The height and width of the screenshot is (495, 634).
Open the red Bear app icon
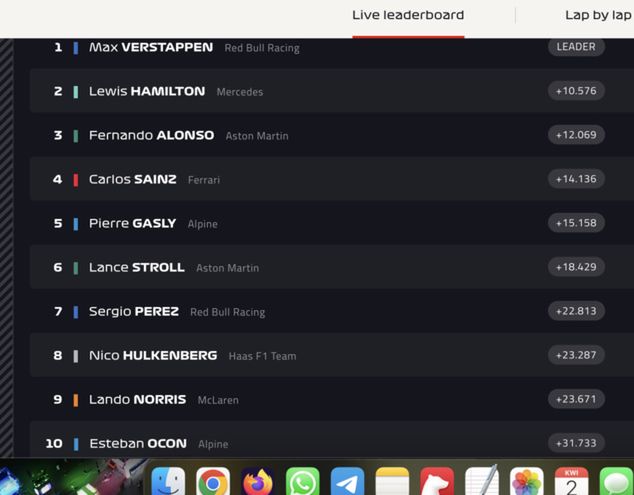437,481
